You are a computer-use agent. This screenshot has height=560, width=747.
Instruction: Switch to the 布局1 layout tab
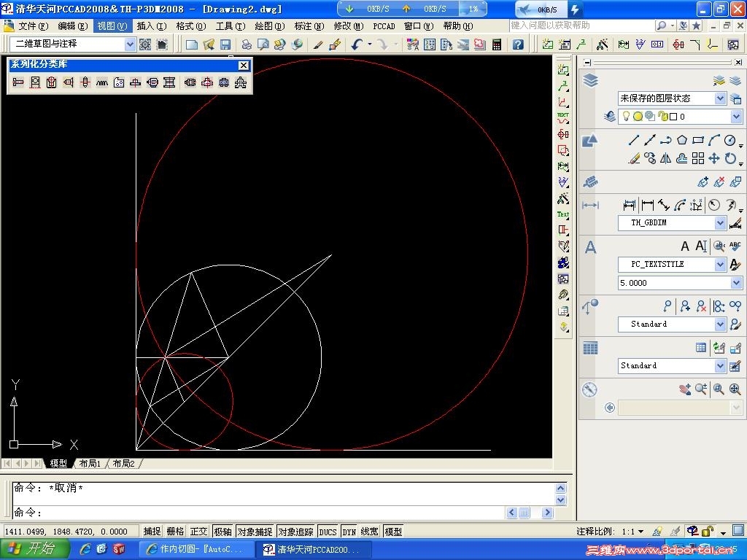(x=90, y=464)
